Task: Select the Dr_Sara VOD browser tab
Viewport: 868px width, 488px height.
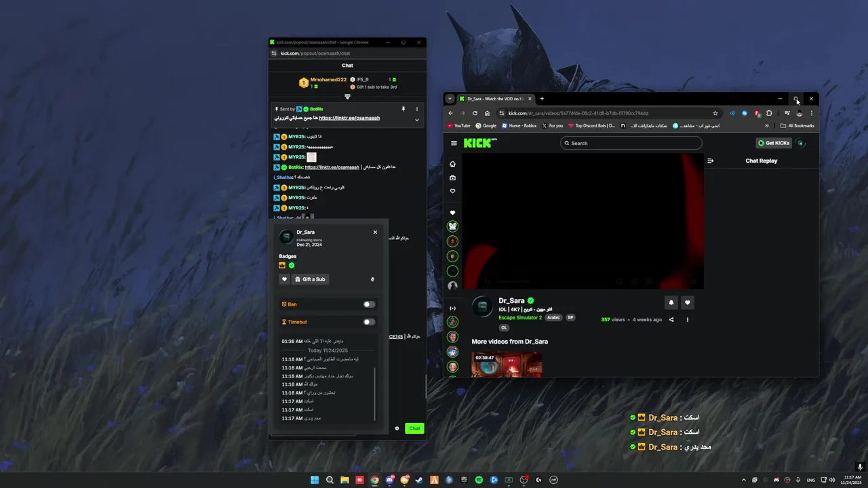Action: (x=494, y=98)
